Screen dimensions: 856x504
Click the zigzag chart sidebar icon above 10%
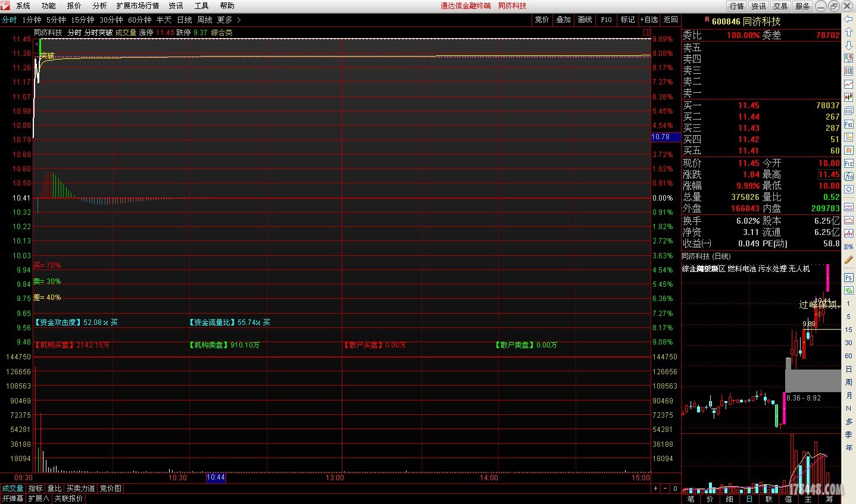[849, 233]
